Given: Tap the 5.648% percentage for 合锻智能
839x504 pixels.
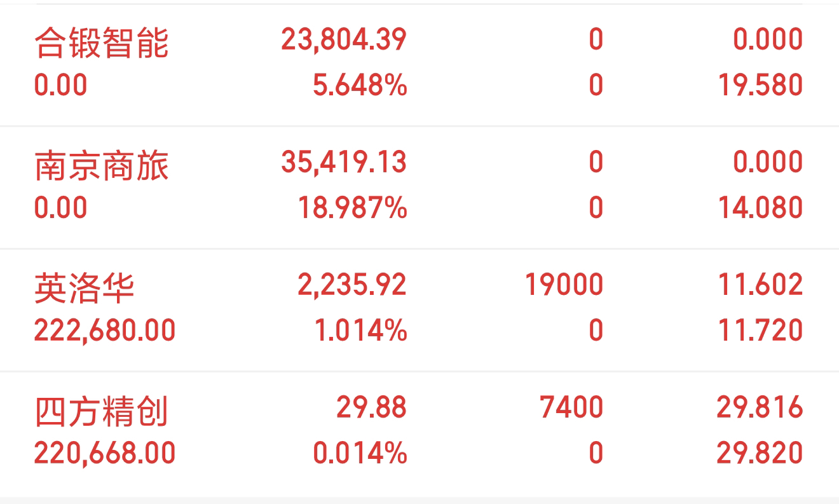Looking at the screenshot, I should pyautogui.click(x=360, y=85).
